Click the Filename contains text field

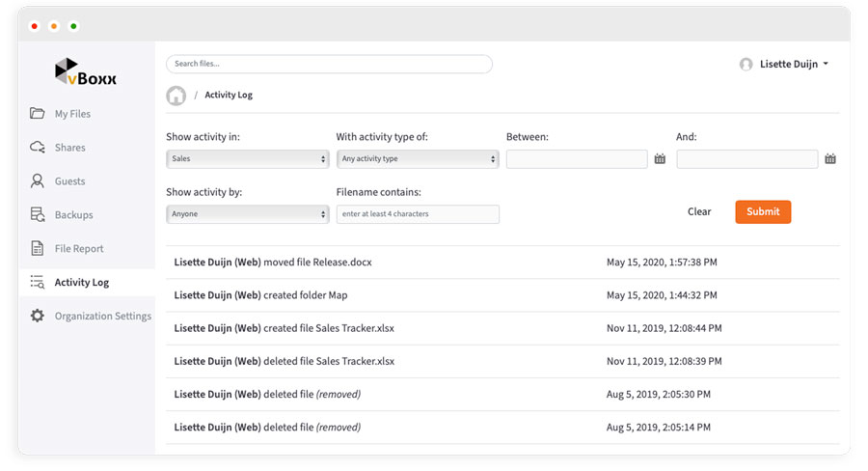[x=417, y=214]
